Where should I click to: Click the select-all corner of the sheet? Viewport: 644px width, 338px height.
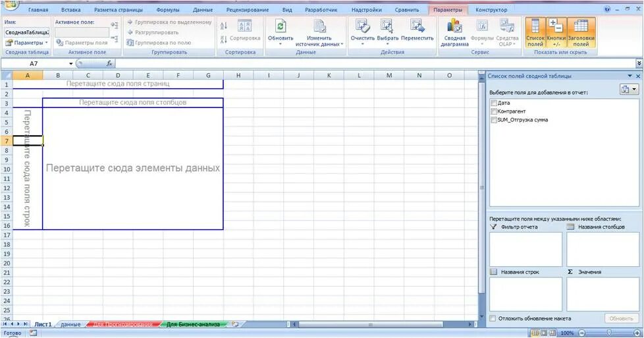click(7, 75)
